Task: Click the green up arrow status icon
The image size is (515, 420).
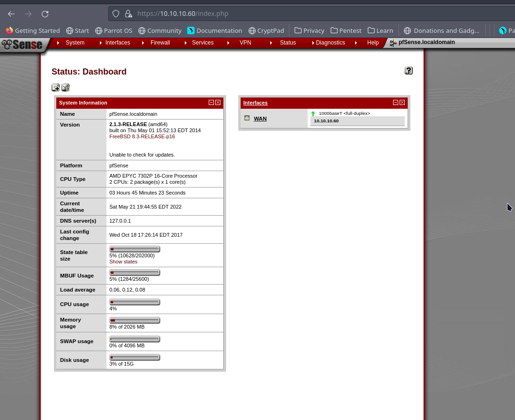Action: click(x=313, y=113)
